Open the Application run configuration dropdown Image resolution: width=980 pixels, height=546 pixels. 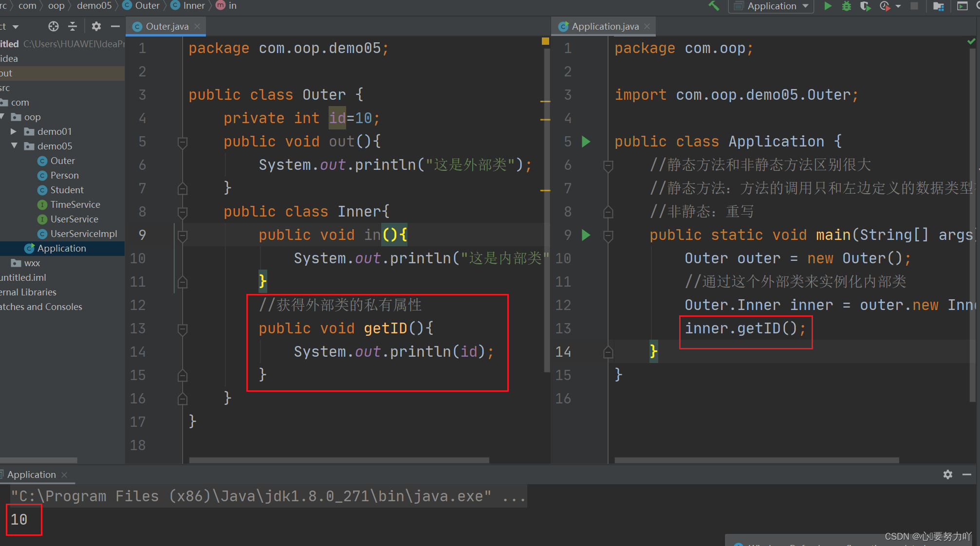pyautogui.click(x=771, y=6)
